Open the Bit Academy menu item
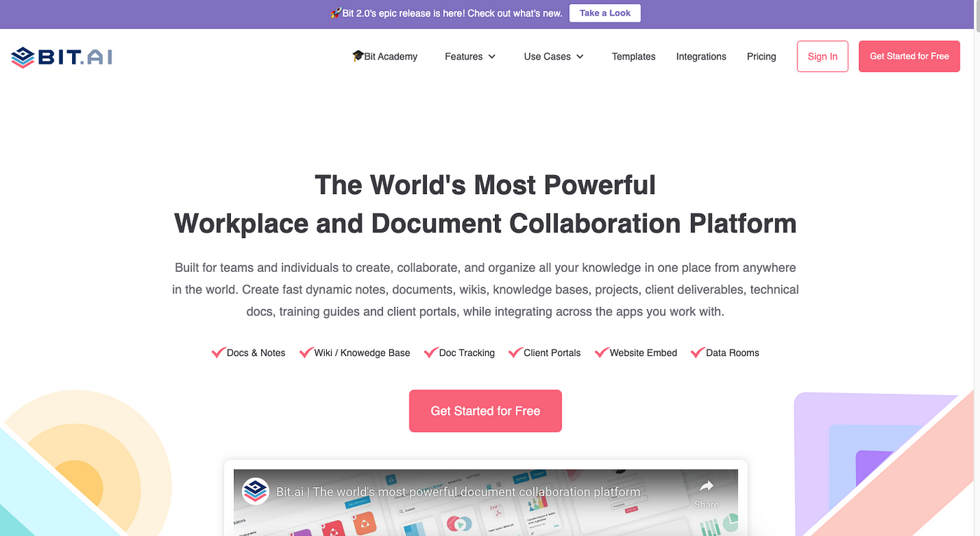This screenshot has height=536, width=980. coord(385,57)
